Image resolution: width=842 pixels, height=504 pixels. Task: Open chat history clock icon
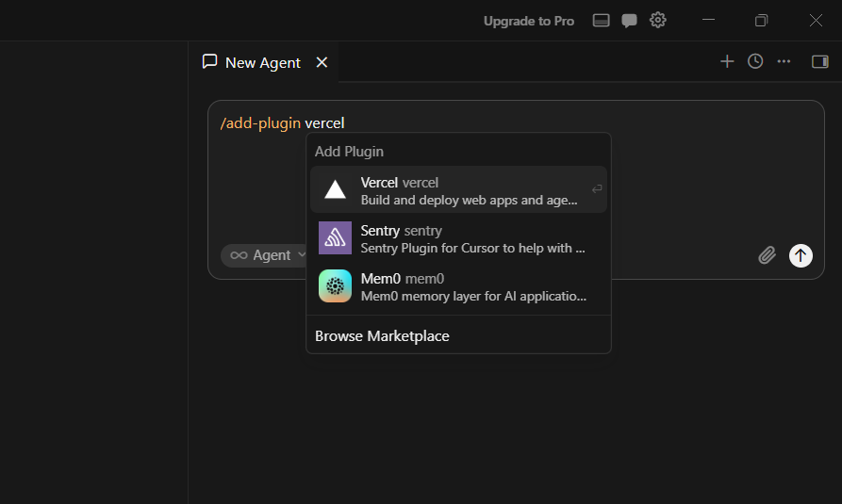pyautogui.click(x=755, y=61)
